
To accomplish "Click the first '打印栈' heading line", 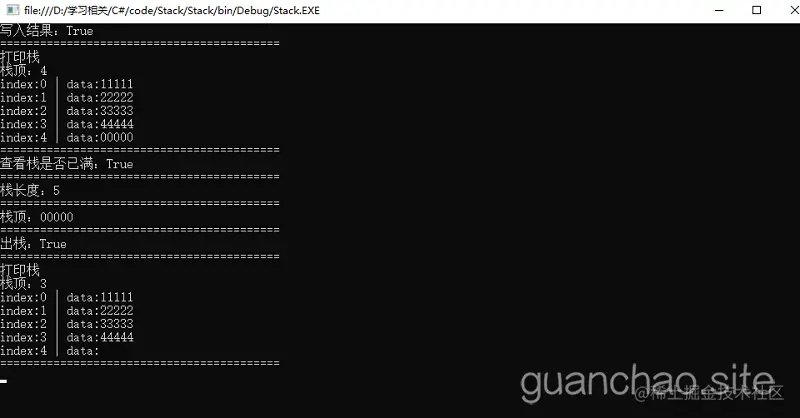I will tap(20, 57).
